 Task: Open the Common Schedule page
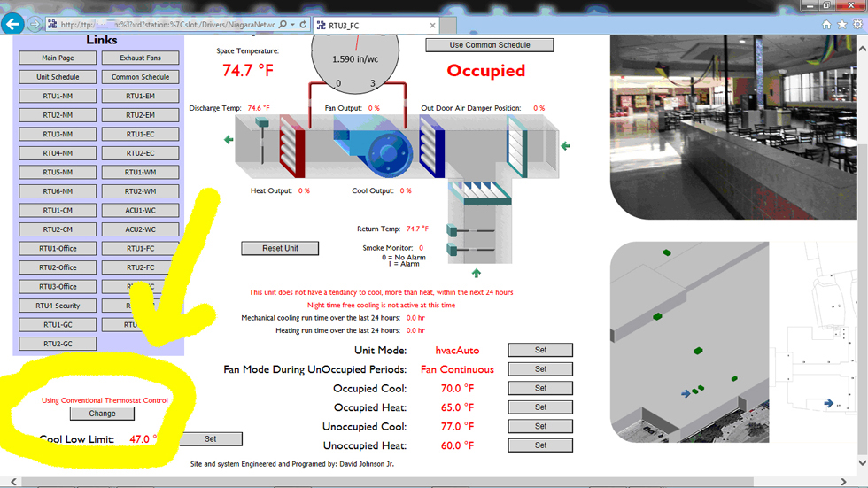(x=140, y=77)
